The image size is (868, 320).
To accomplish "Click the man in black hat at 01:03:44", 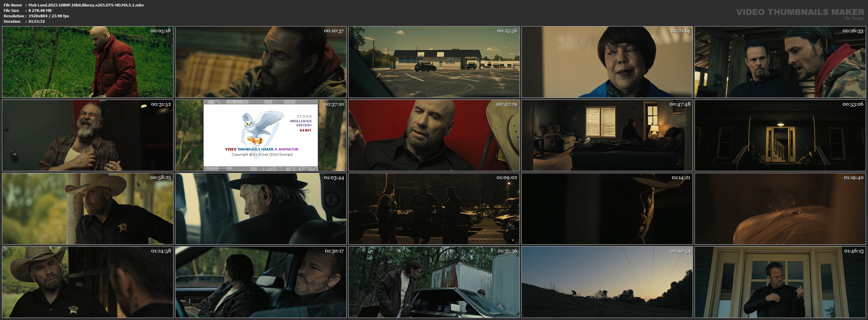I will (260, 209).
